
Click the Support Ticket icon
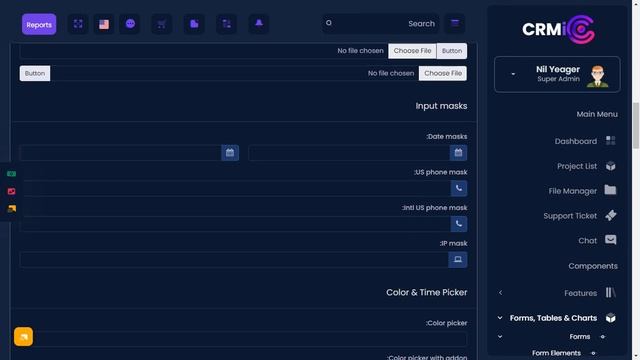pos(611,215)
